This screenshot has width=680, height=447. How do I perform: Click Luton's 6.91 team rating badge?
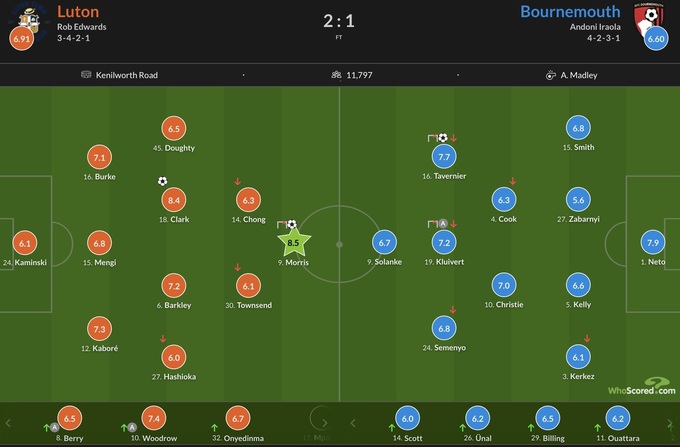pyautogui.click(x=20, y=39)
